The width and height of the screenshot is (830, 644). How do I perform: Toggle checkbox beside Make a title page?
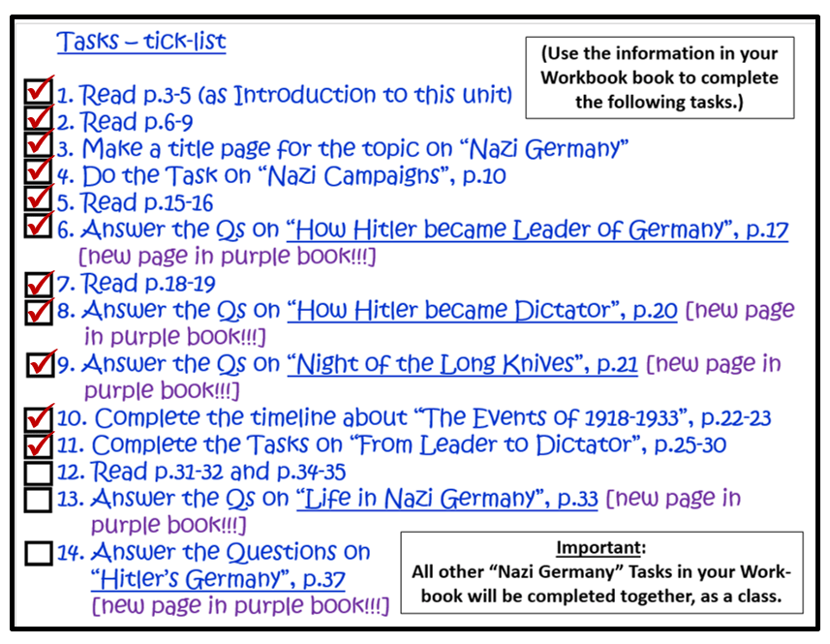pos(39,147)
